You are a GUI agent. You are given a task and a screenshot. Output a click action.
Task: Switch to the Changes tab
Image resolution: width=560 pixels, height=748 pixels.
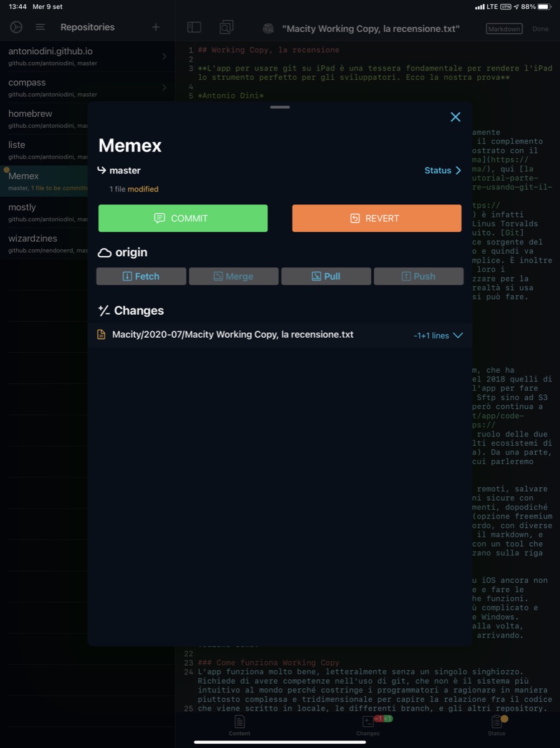368,725
